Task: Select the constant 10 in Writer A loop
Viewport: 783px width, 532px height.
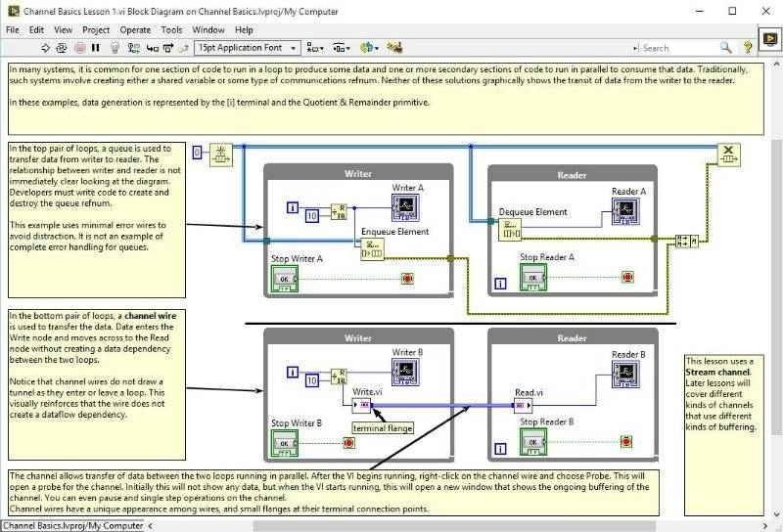Action: [x=312, y=216]
